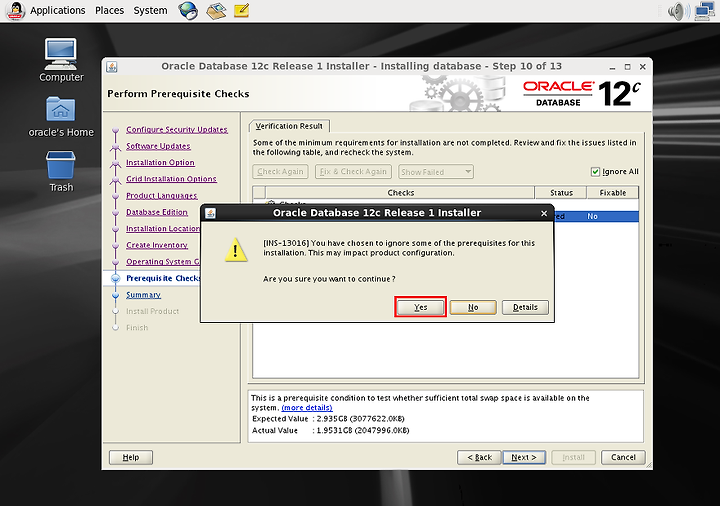Click the Help button
Image resolution: width=720 pixels, height=506 pixels.
131,457
